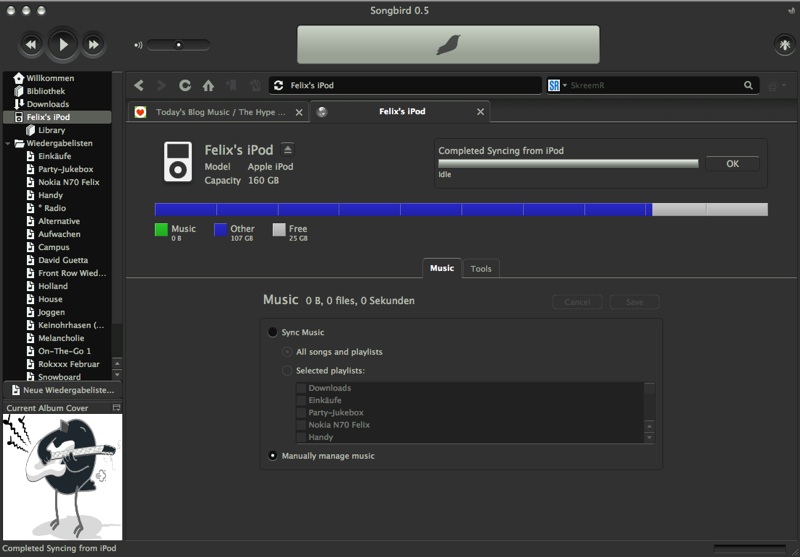Click the green Music legend swatch
Viewport: 800px width, 557px height.
[161, 230]
